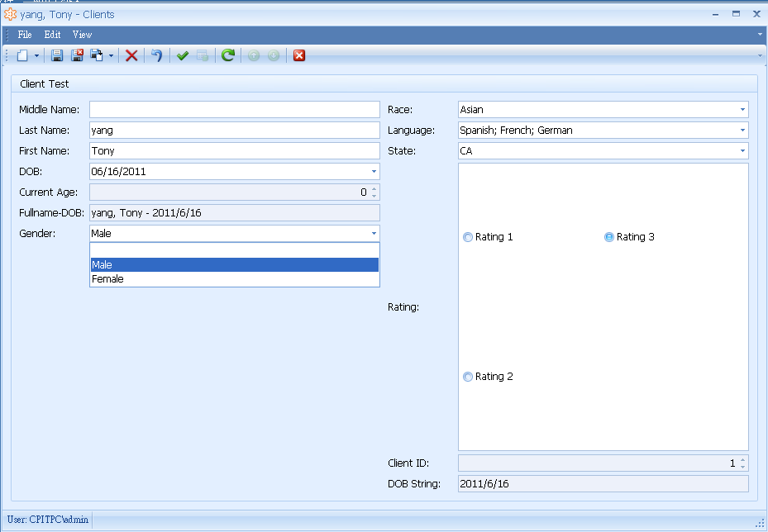Close the Clients window
The height and width of the screenshot is (532, 768).
tap(756, 14)
